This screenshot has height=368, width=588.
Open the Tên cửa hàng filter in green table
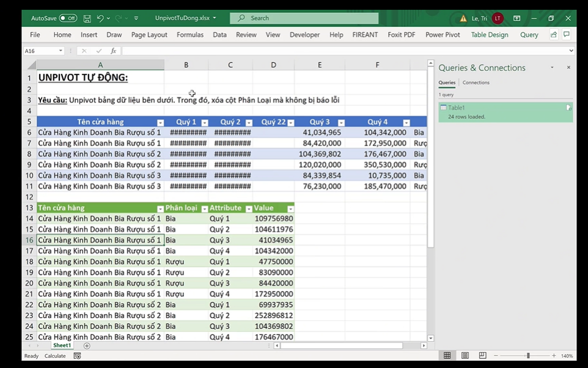[160, 208]
